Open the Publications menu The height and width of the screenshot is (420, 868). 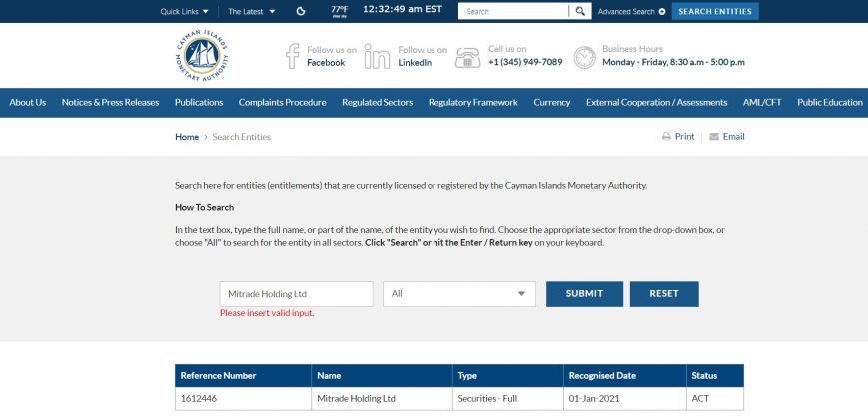199,103
